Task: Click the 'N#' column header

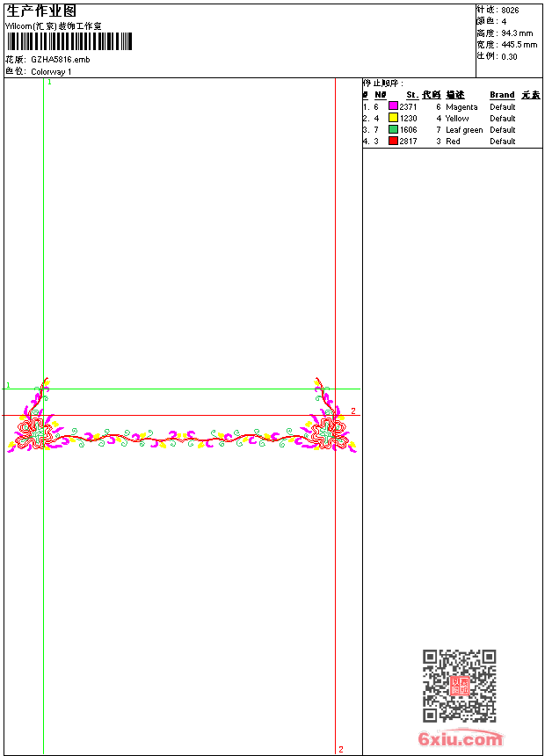Action: (381, 95)
